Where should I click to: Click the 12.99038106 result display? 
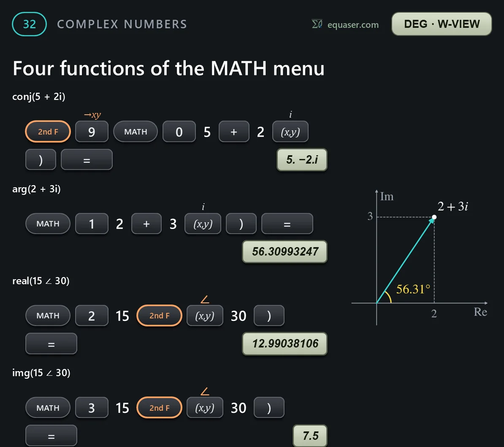[285, 344]
